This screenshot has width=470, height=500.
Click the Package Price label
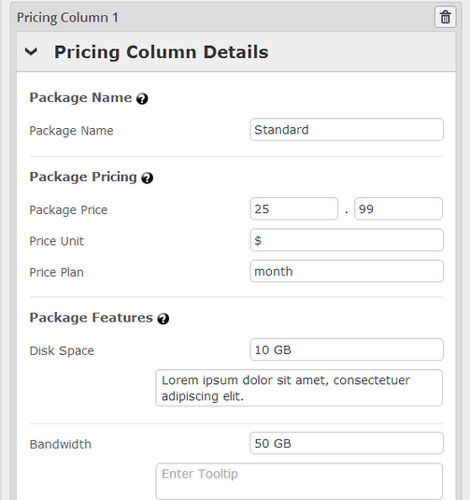pos(68,210)
